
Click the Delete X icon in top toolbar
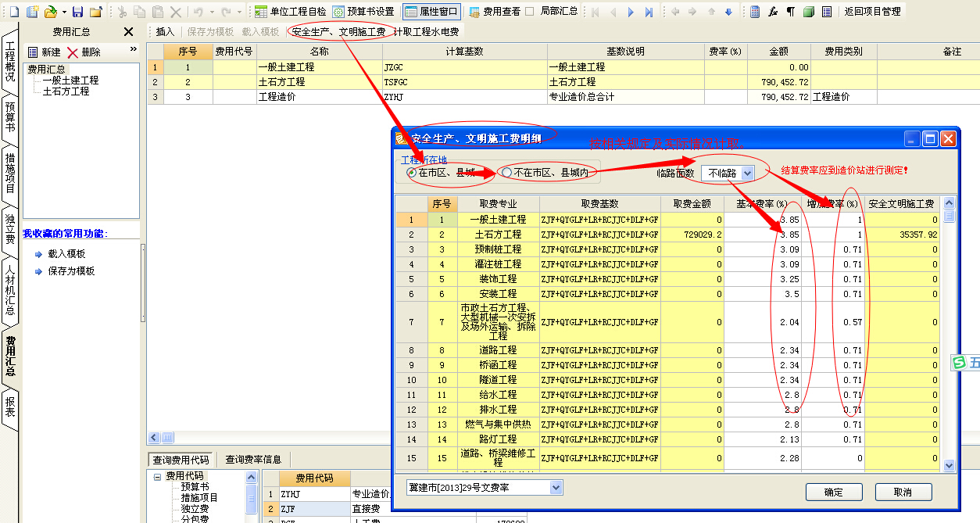[x=176, y=12]
